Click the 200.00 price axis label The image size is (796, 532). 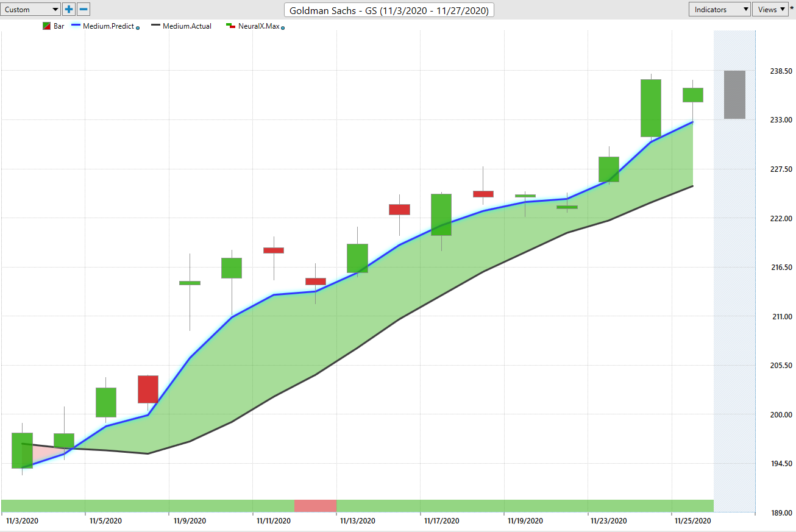[781, 415]
